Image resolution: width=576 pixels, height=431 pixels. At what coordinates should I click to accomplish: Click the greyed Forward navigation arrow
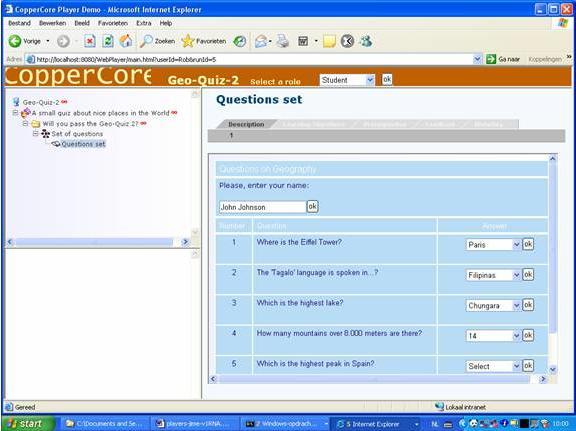pyautogui.click(x=63, y=41)
